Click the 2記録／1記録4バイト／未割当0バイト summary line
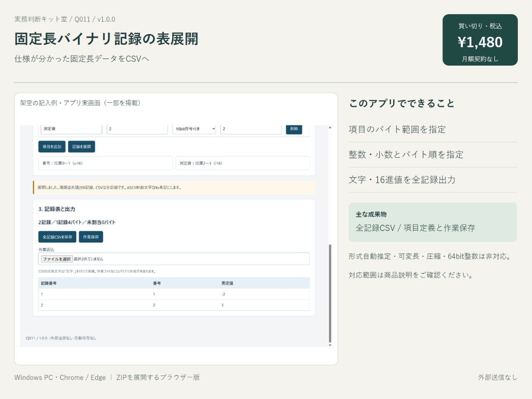This screenshot has width=532, height=399. (77, 222)
